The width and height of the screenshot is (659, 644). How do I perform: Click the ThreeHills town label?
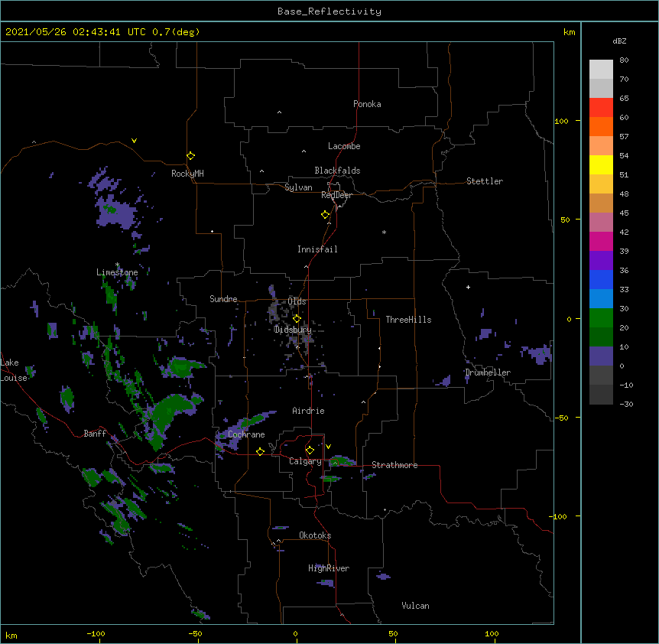click(408, 320)
